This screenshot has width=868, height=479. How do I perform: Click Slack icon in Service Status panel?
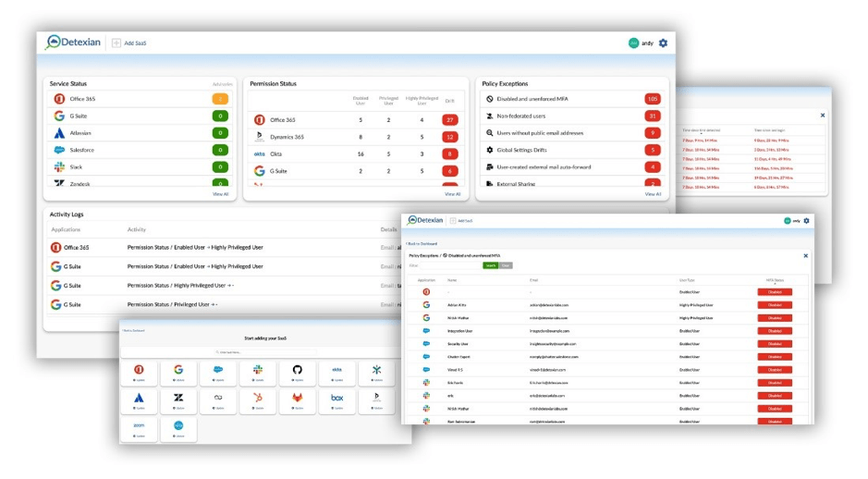tap(59, 166)
